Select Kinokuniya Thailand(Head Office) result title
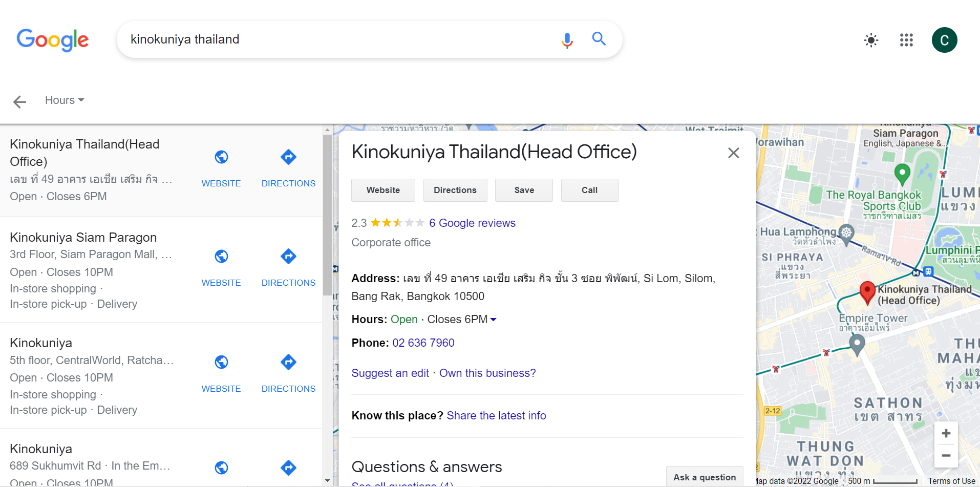The height and width of the screenshot is (487, 980). (x=84, y=153)
